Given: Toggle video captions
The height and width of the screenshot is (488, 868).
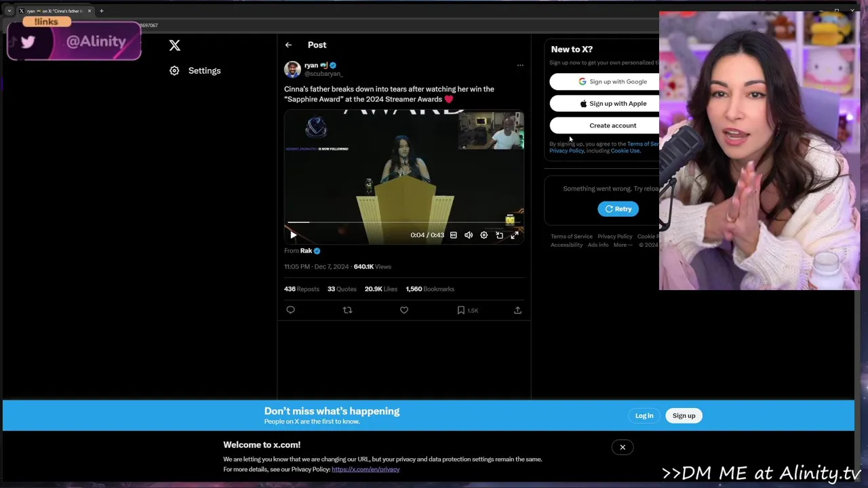Looking at the screenshot, I should pyautogui.click(x=454, y=235).
